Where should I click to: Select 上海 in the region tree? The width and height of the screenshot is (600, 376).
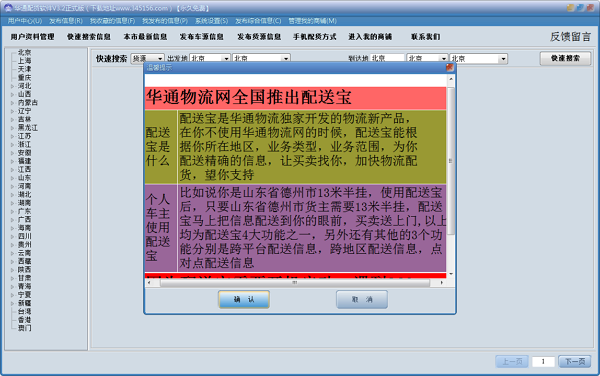coord(24,60)
